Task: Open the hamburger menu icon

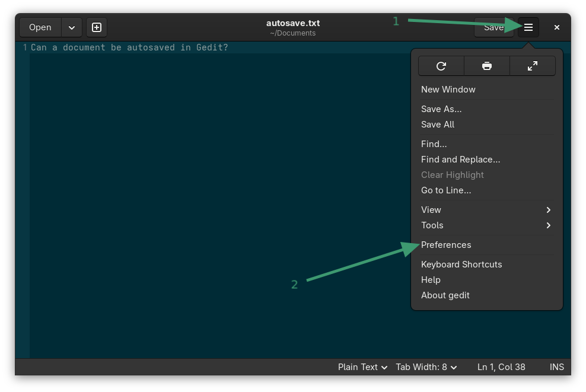Action: (528, 27)
